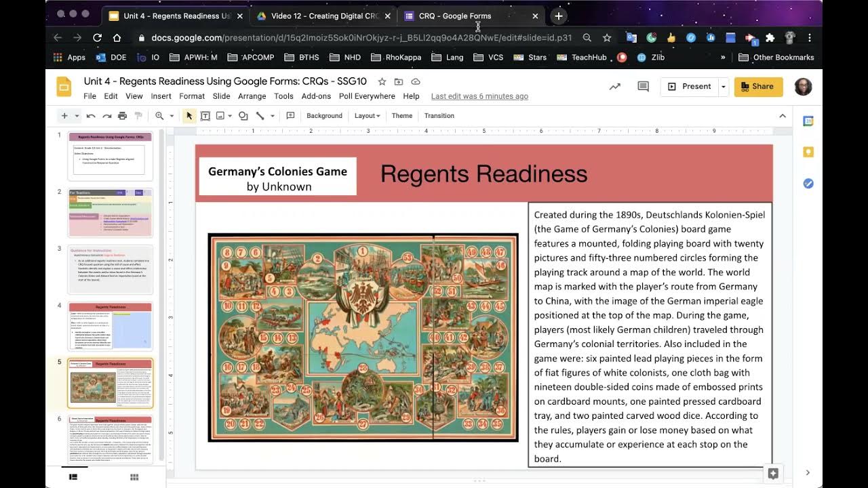This screenshot has height=488, width=868.
Task: Open comment history icon
Action: tap(643, 87)
